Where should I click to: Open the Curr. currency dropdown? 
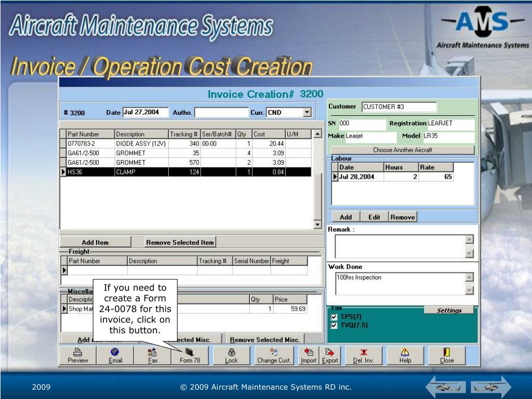point(307,112)
